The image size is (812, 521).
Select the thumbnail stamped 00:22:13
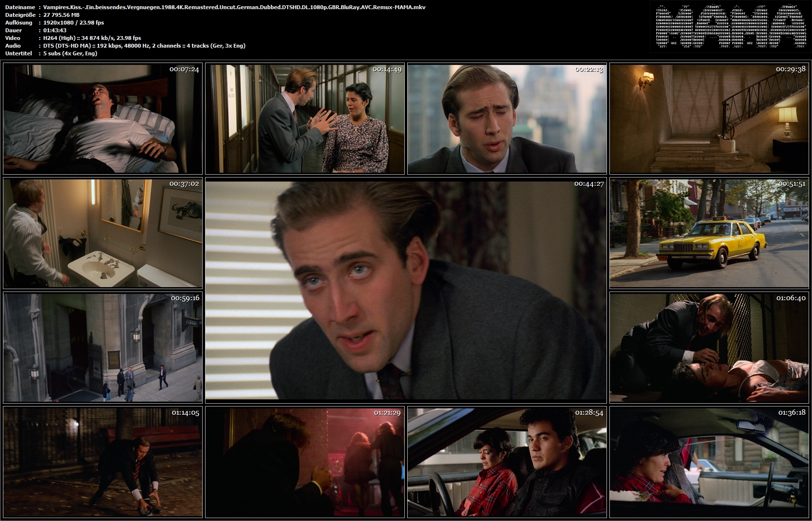point(507,118)
